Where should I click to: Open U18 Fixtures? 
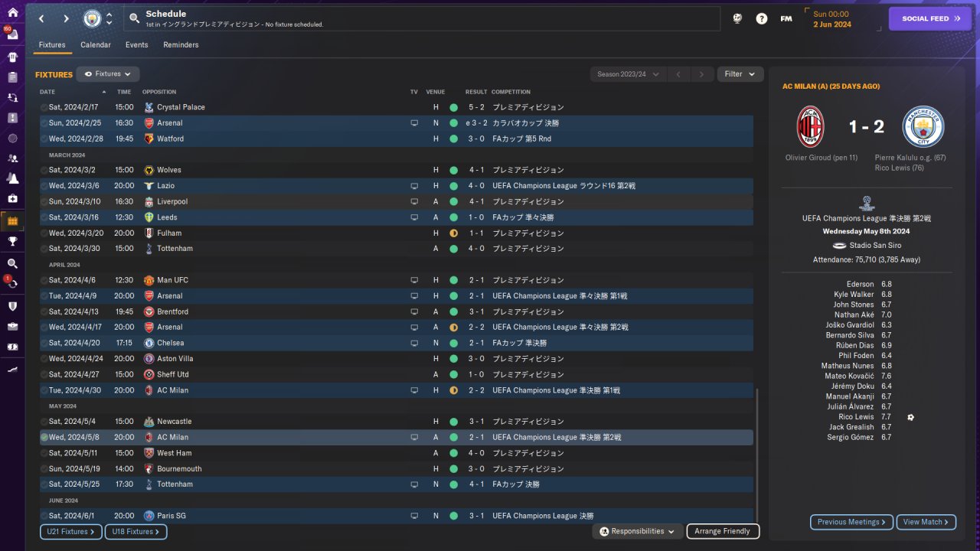pos(136,531)
